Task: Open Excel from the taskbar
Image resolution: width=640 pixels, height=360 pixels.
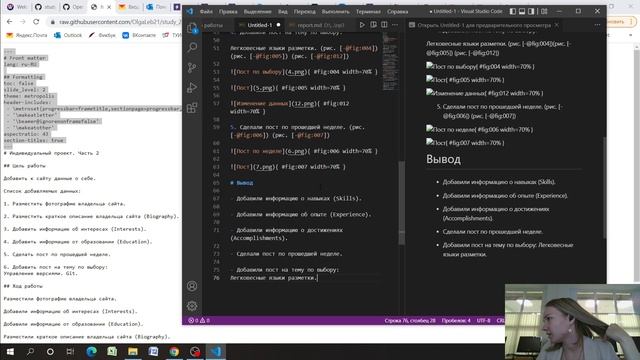Action: 112,351
